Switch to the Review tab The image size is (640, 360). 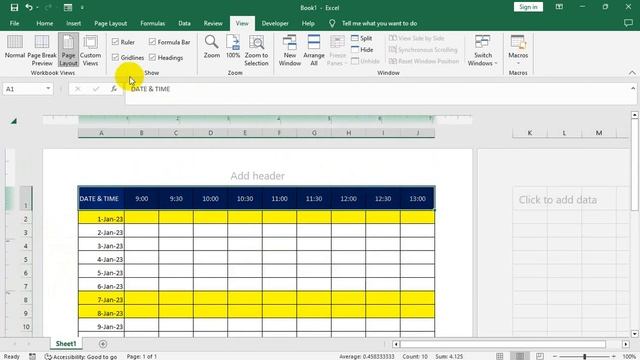213,23
